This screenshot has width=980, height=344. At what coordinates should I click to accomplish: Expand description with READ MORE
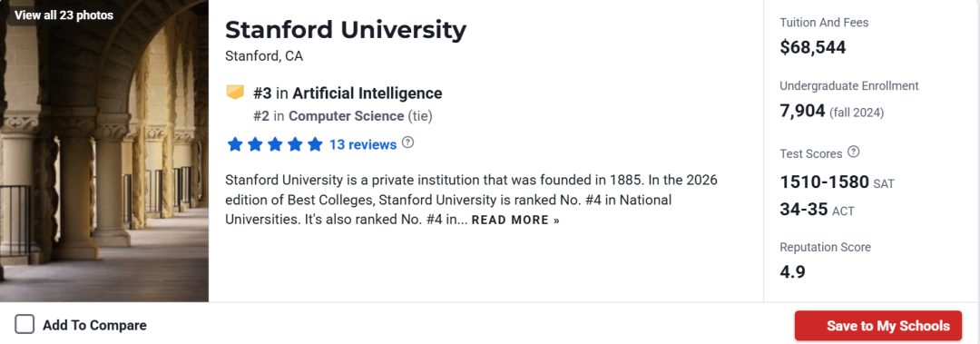(515, 221)
